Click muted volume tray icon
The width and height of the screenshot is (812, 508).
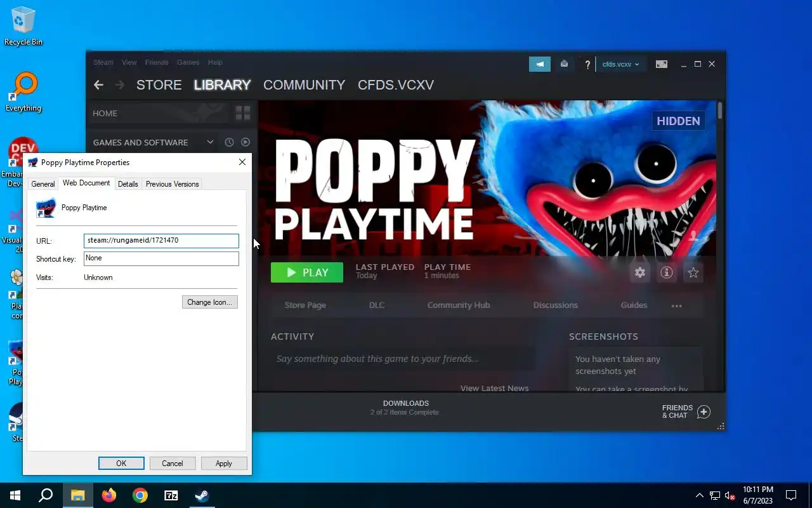pos(730,495)
